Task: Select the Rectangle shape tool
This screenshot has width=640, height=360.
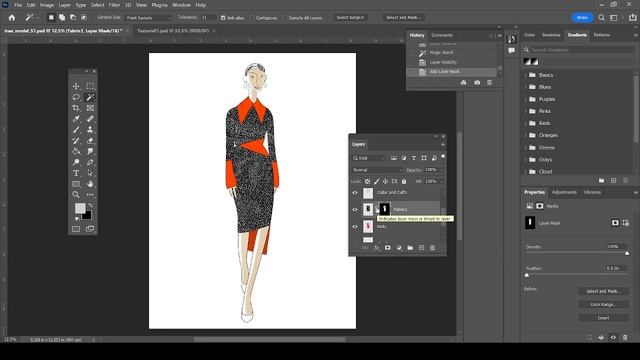Action: pos(76,184)
